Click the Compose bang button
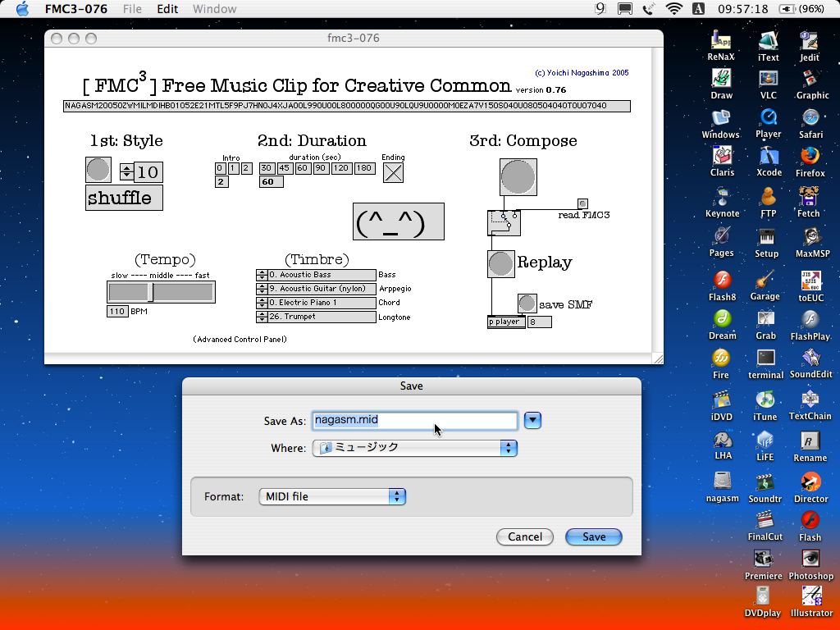The width and height of the screenshot is (840, 630). [x=518, y=177]
